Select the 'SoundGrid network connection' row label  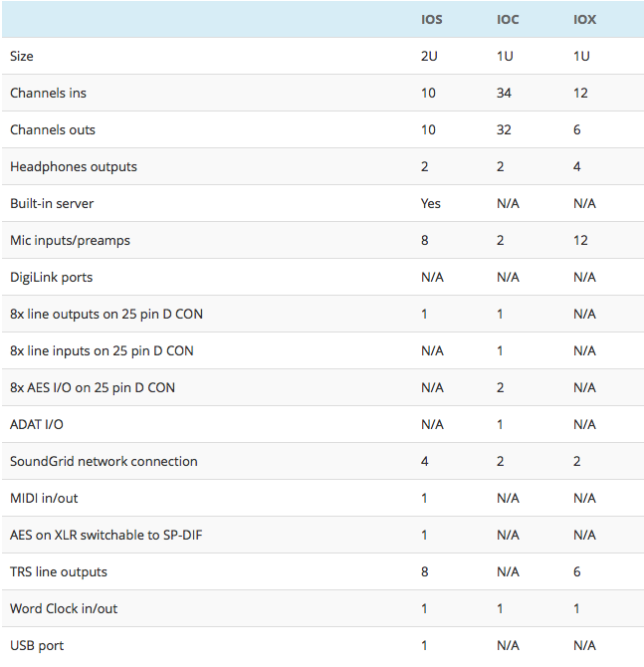[x=104, y=462]
